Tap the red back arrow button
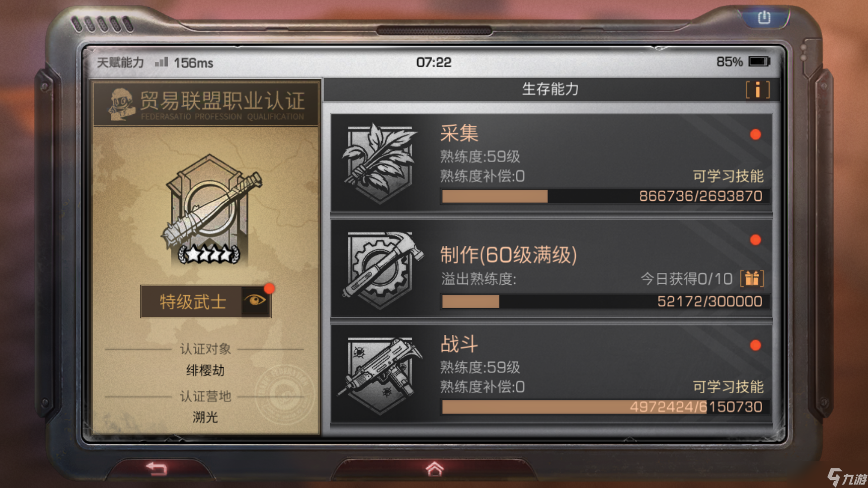 click(157, 469)
